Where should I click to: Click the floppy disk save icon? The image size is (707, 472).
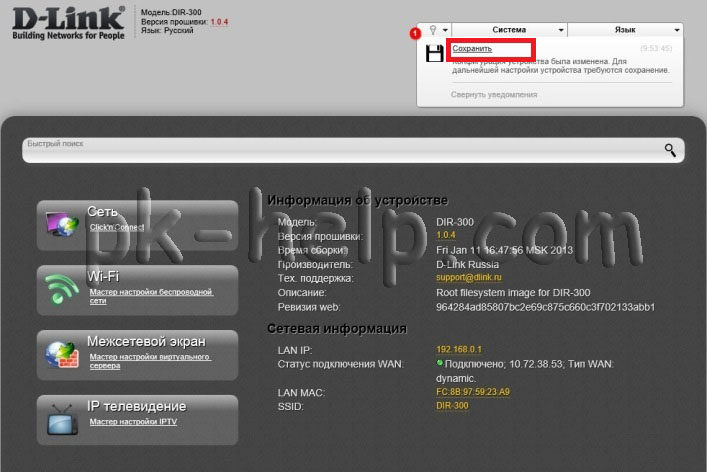[435, 54]
